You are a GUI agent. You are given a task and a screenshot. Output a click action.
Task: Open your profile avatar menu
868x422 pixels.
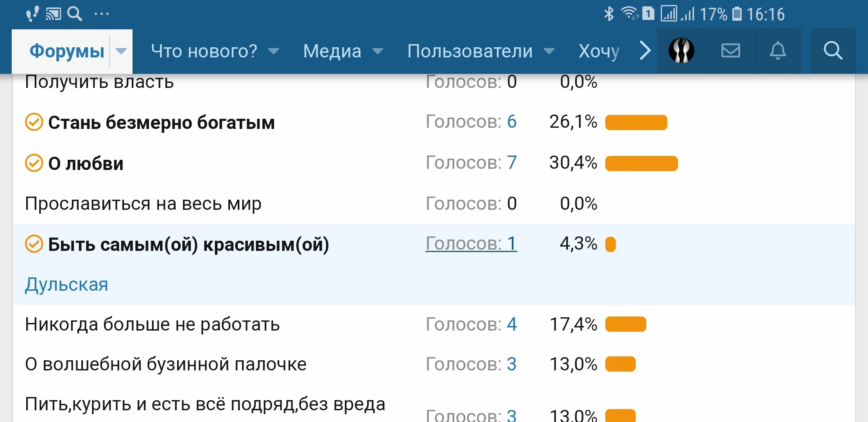[681, 51]
